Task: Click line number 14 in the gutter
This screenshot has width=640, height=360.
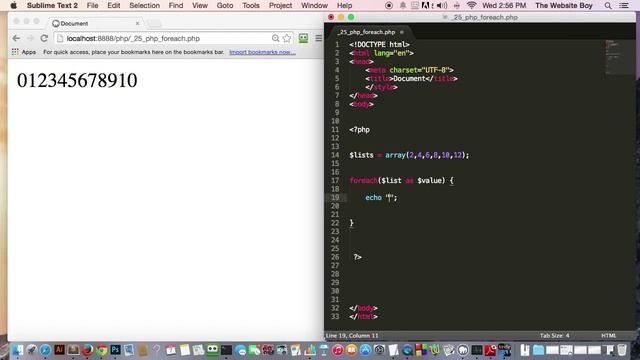Action: click(x=335, y=155)
